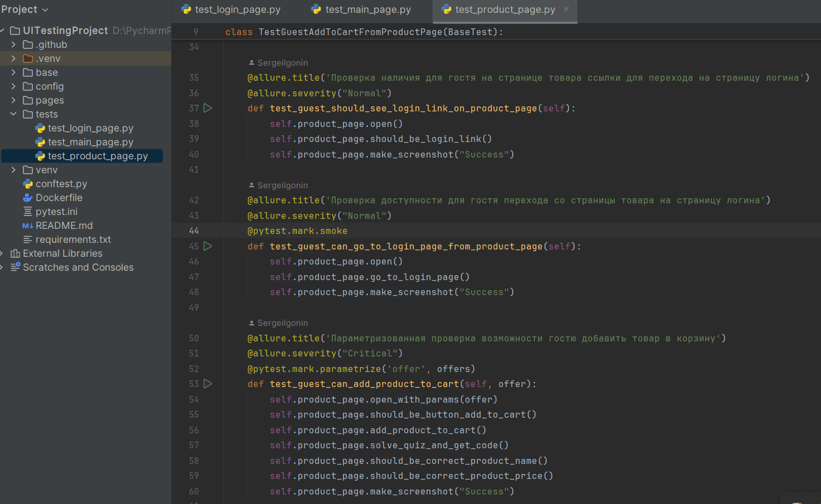This screenshot has width=821, height=504.
Task: Click the SergeiIgonin author hint above line 42
Action: pos(283,185)
